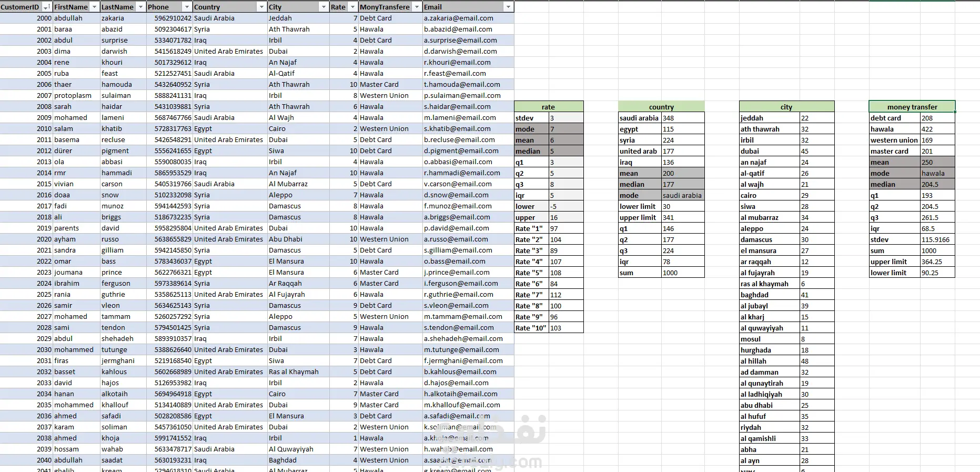
Task: Open the LastName column filter dropdown
Action: (x=140, y=7)
